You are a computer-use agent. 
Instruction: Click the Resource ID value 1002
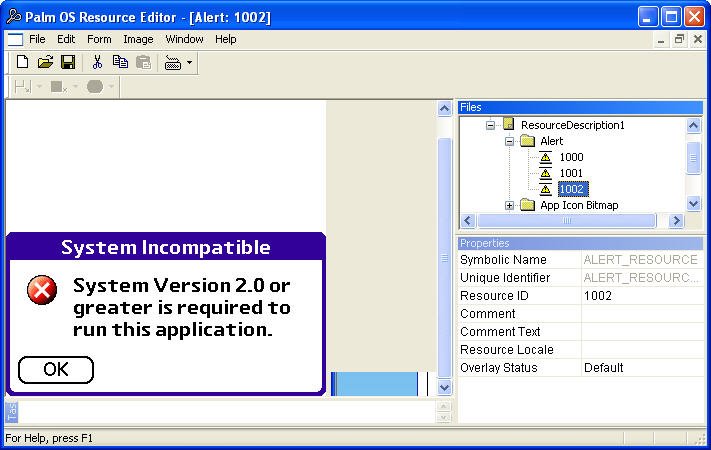pos(643,296)
